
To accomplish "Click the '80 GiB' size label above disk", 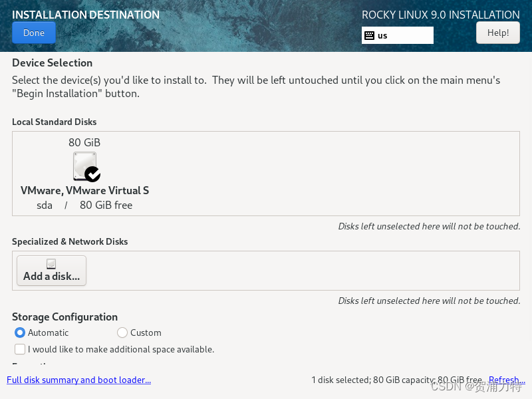I will point(84,142).
